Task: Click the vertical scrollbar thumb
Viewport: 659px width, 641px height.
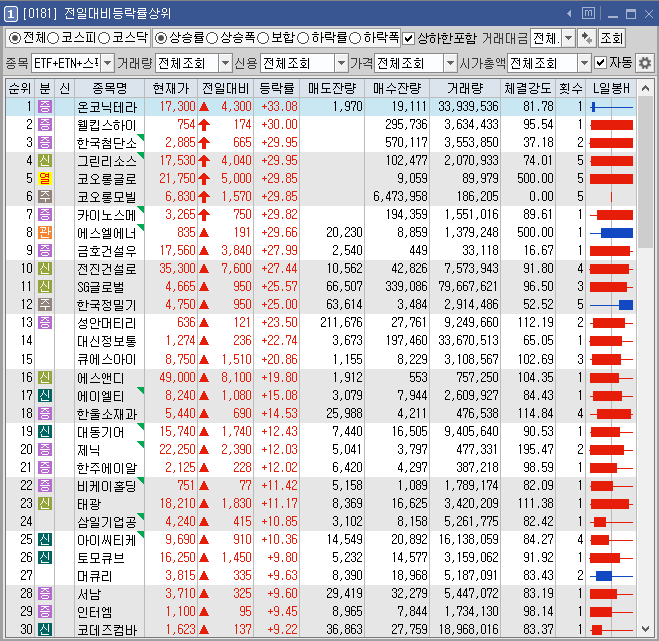Action: pyautogui.click(x=645, y=172)
